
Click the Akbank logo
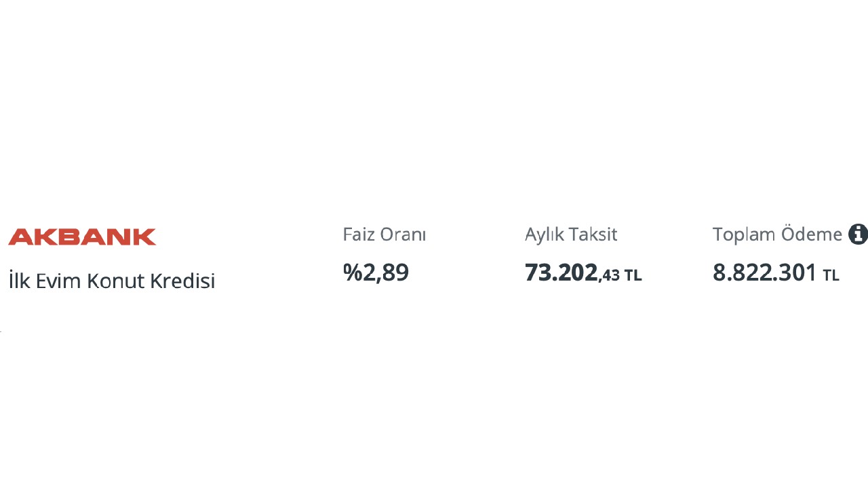[x=82, y=237]
